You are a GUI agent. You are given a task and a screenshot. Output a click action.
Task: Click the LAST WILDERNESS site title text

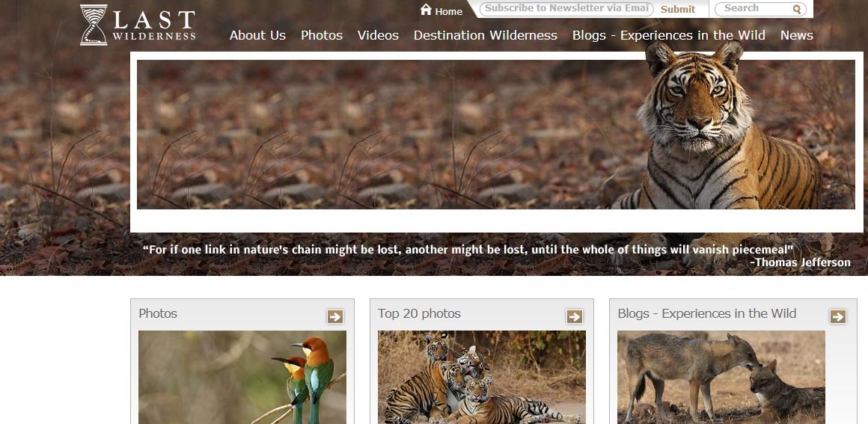tap(154, 25)
